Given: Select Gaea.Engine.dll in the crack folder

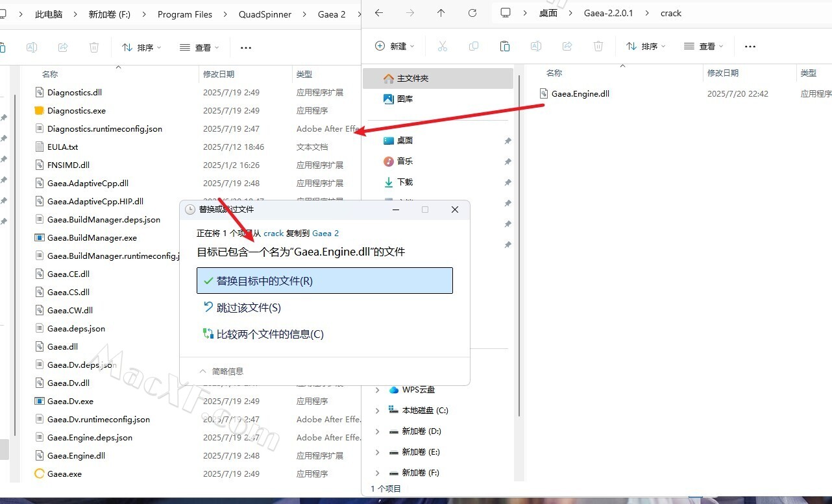Looking at the screenshot, I should coord(580,93).
